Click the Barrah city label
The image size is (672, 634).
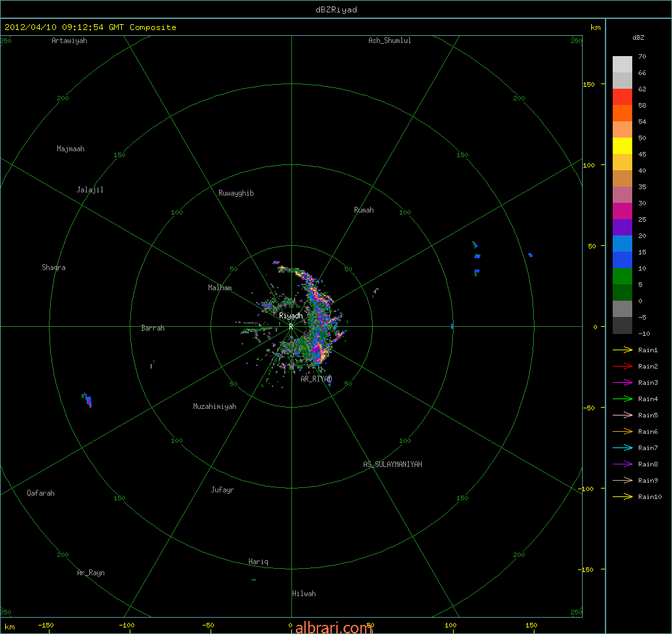point(153,328)
